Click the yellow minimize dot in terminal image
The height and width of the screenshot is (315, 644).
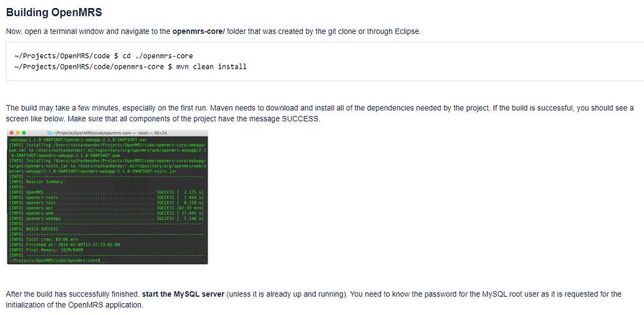(17, 133)
